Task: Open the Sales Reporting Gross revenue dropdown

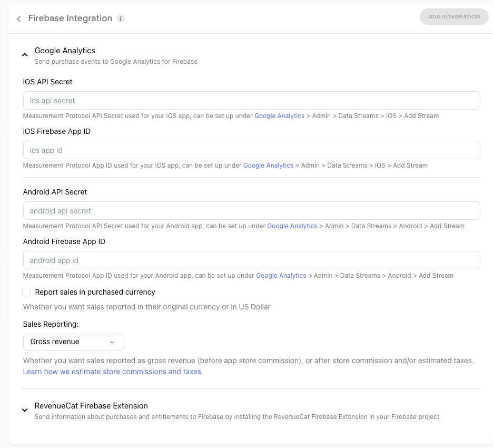Action: click(74, 342)
